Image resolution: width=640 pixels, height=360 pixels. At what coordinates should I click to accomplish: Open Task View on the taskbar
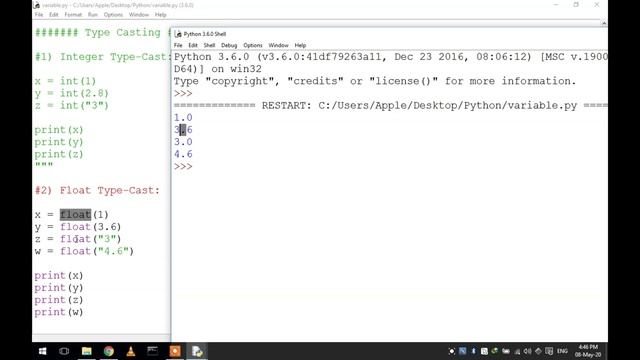coord(64,351)
